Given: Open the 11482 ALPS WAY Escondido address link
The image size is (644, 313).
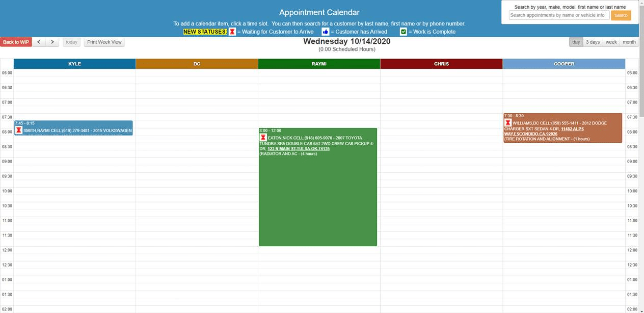Looking at the screenshot, I should pos(544,132).
